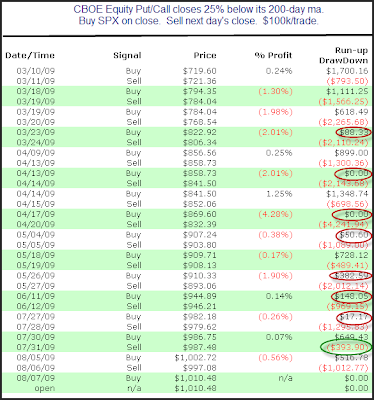The image size is (374, 400).
Task: Select the 03/10/09 date cell
Action: (x=36, y=71)
